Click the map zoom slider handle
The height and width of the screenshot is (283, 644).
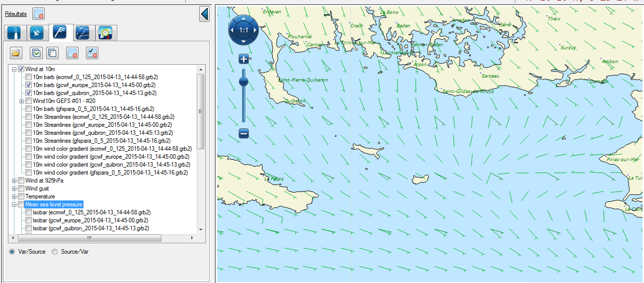243,81
